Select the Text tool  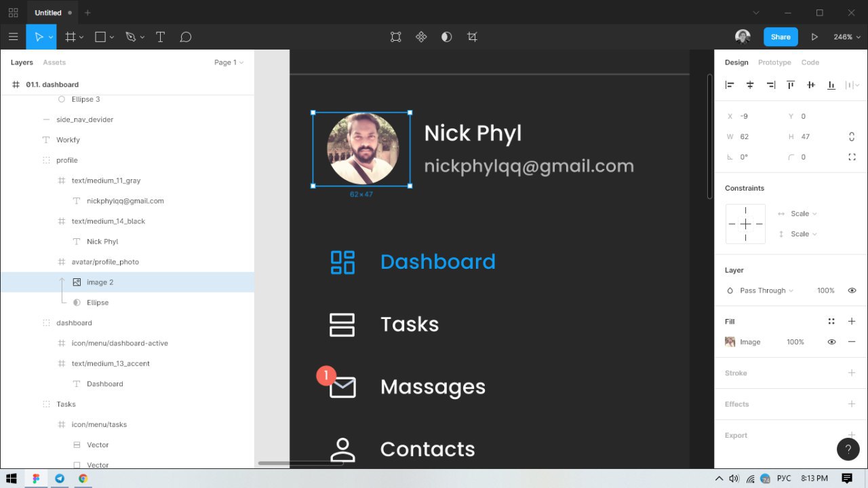(160, 37)
